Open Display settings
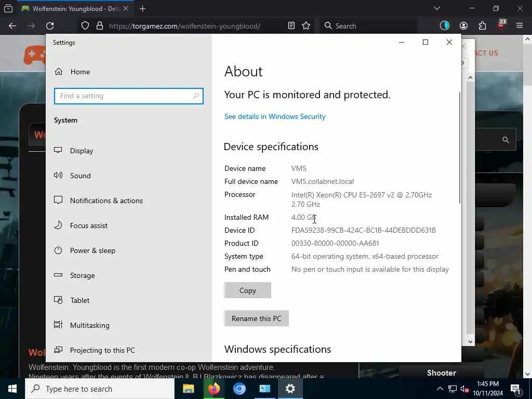This screenshot has width=532, height=399. click(x=74, y=151)
